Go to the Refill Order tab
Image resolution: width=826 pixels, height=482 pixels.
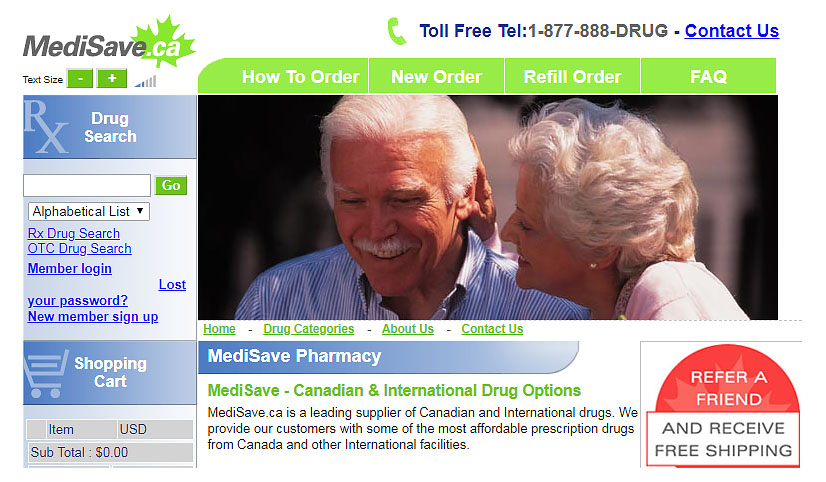(572, 77)
